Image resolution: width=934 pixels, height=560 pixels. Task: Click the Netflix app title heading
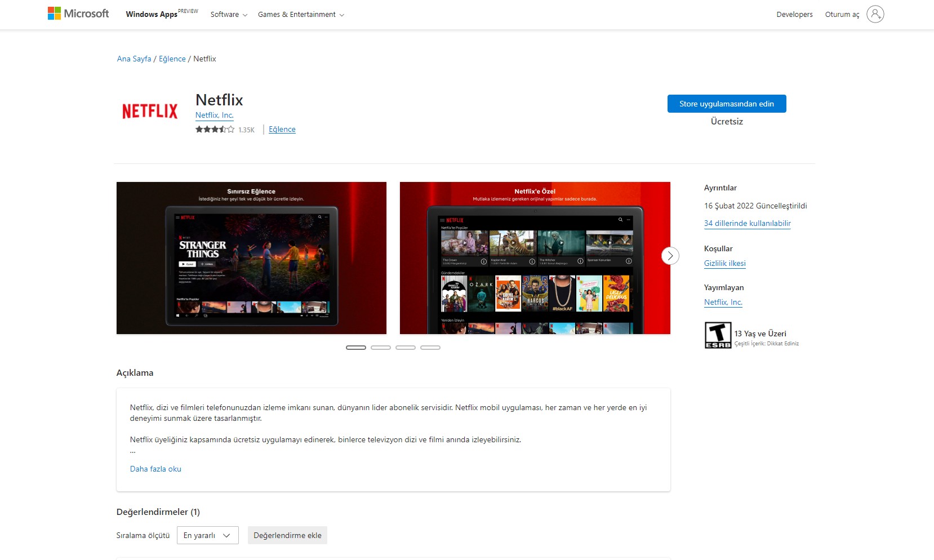point(219,100)
